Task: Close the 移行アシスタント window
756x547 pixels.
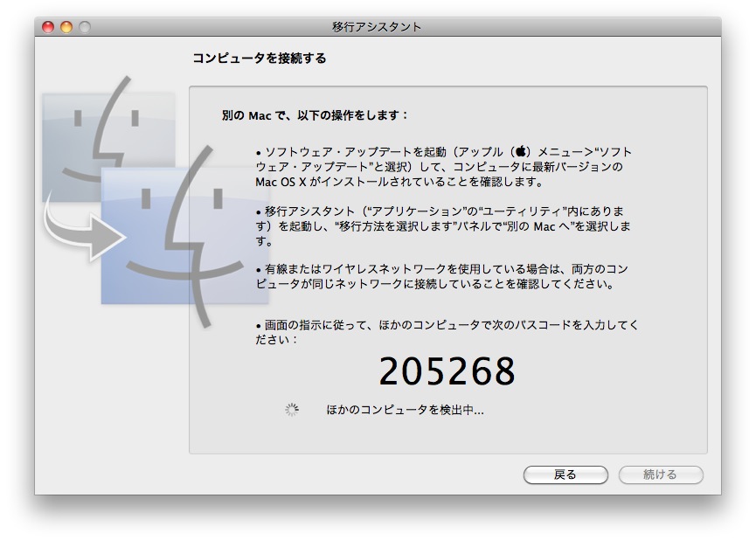Action: coord(48,27)
